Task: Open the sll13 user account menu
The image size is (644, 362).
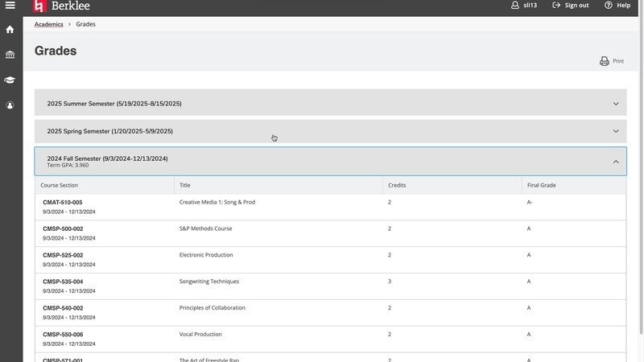Action: pyautogui.click(x=524, y=5)
